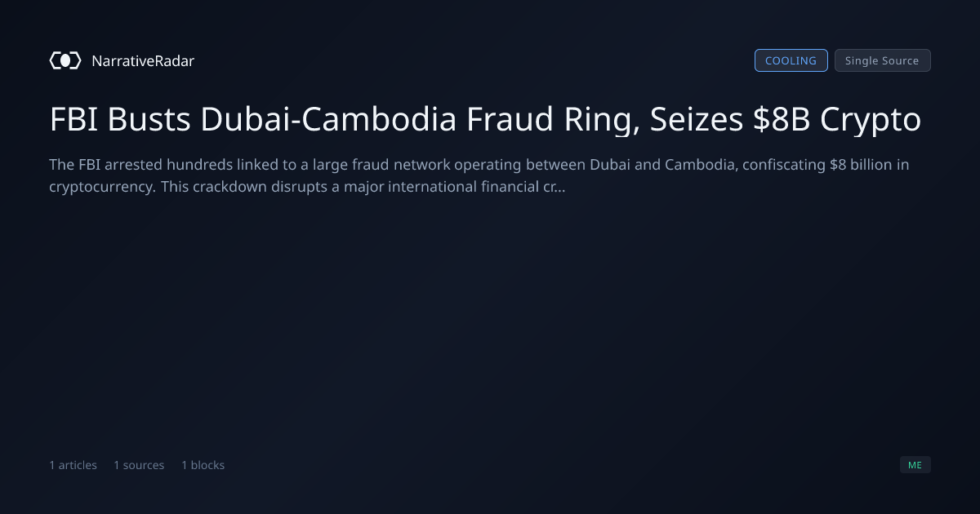Screen dimensions: 980x514
Task: Click "Fraud Ring" in the headline
Action: (x=554, y=120)
